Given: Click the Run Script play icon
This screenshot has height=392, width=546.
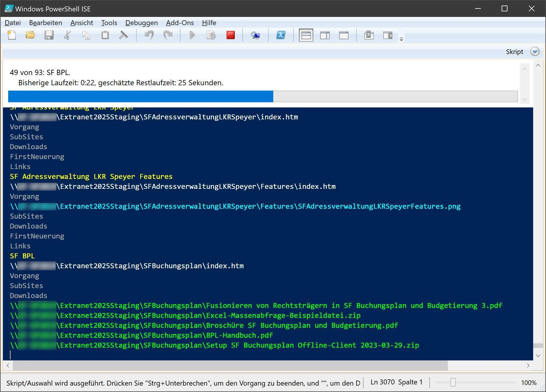Looking at the screenshot, I should point(192,35).
